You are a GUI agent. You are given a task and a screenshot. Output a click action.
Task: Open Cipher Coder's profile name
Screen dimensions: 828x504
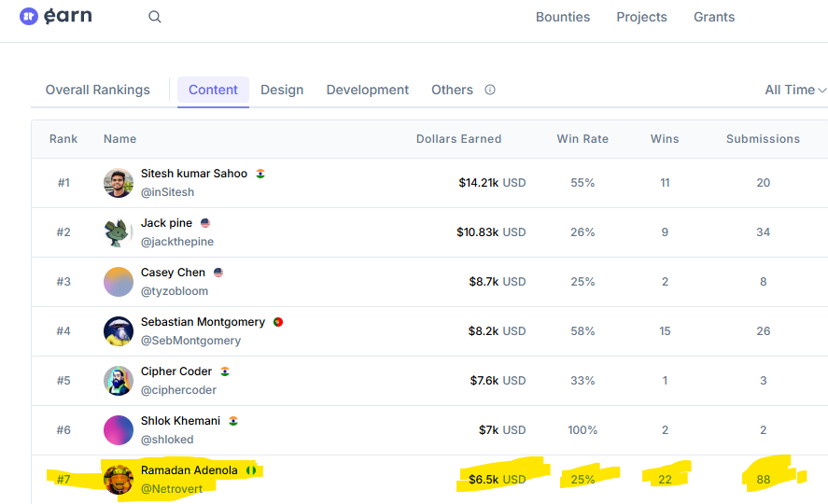[x=175, y=371]
